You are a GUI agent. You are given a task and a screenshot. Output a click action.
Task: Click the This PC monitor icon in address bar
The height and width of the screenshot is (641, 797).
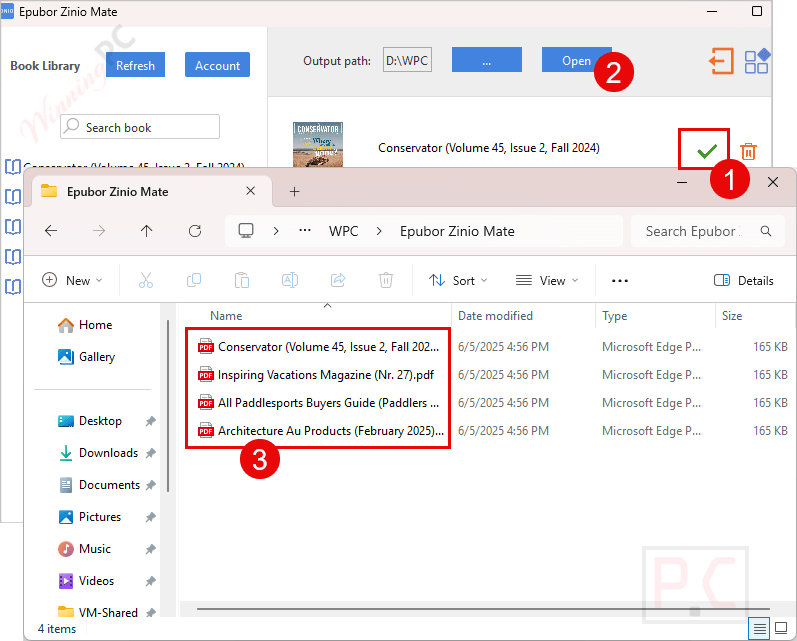246,231
